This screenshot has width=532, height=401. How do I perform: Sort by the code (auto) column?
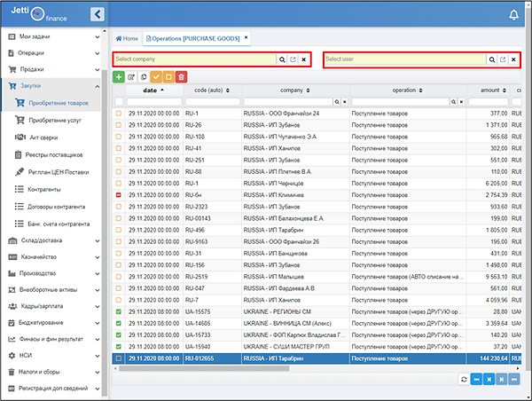213,90
